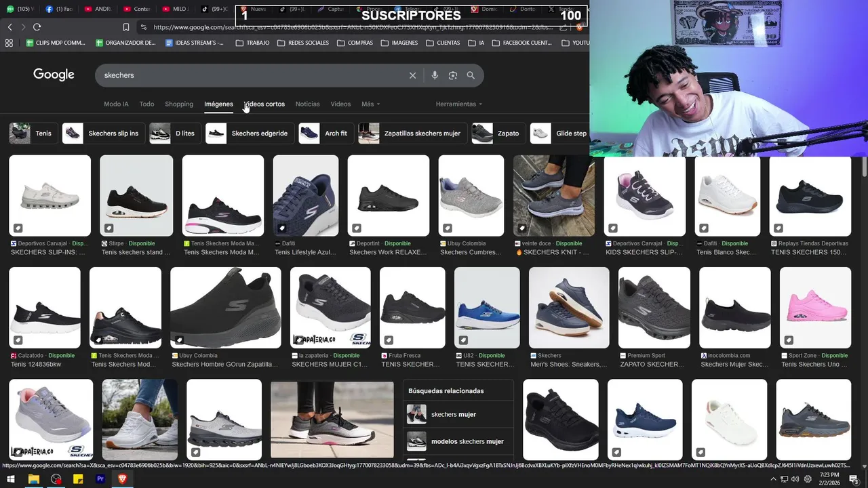Open notification center in taskbar
The height and width of the screenshot is (488, 868).
click(x=854, y=479)
